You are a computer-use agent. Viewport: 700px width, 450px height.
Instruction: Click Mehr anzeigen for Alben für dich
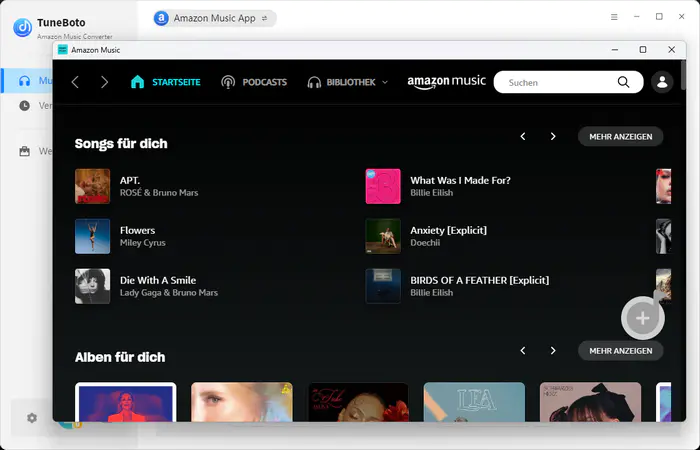point(621,351)
